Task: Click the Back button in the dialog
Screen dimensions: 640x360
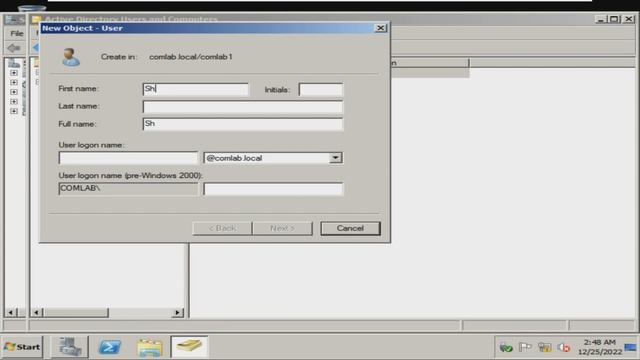Action: tap(222, 228)
